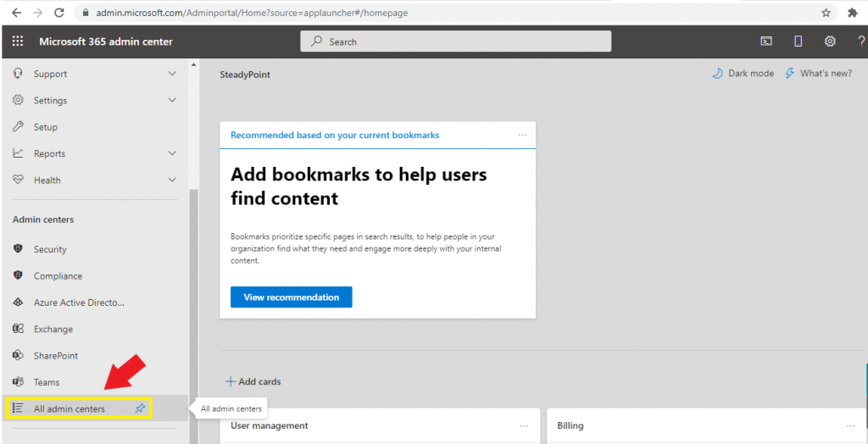This screenshot has width=868, height=444.
Task: Open Teams admin center
Action: click(x=47, y=382)
